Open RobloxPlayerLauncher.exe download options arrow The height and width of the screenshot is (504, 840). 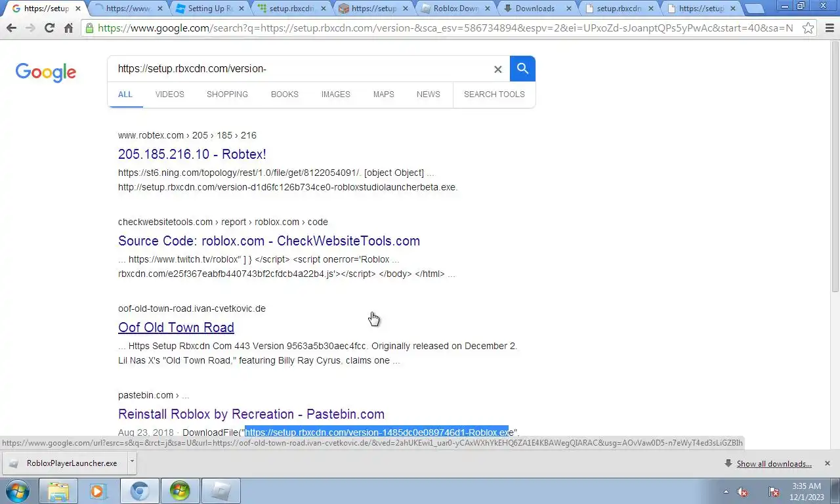pos(132,462)
